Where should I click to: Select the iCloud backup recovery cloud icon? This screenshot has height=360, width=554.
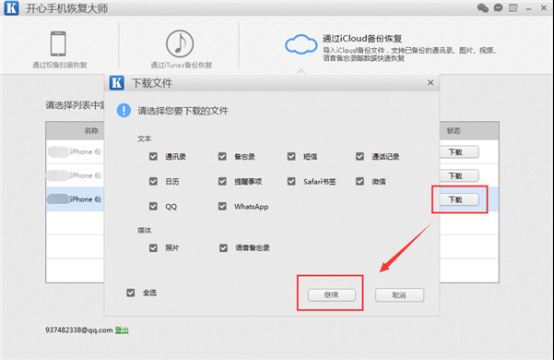[x=301, y=45]
